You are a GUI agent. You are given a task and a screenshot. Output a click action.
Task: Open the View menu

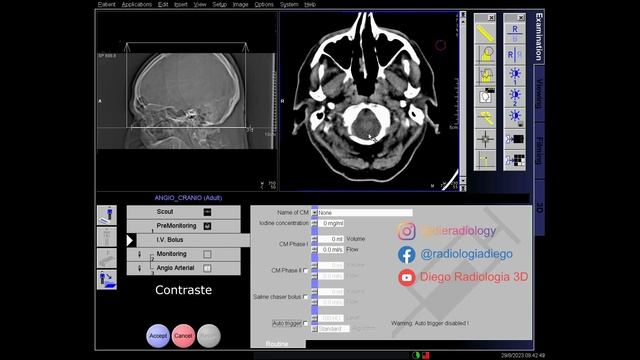tap(200, 4)
